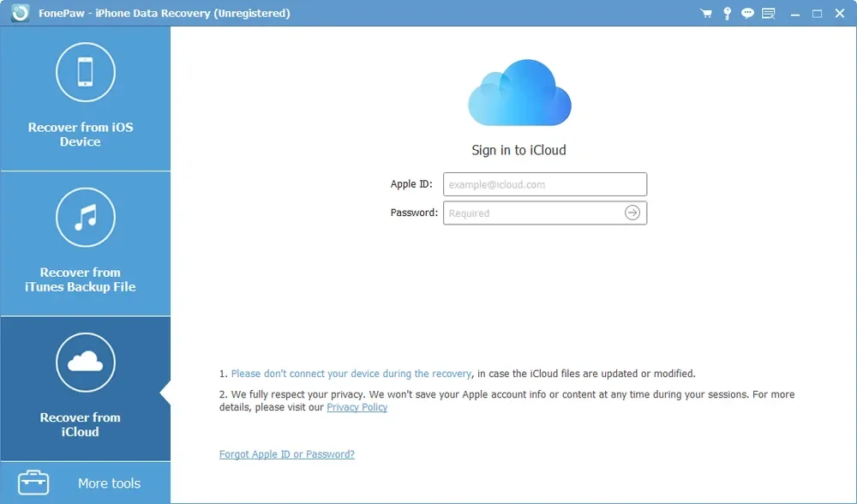
Task: Click the briefcase icon next to More tools
Action: pos(33,483)
